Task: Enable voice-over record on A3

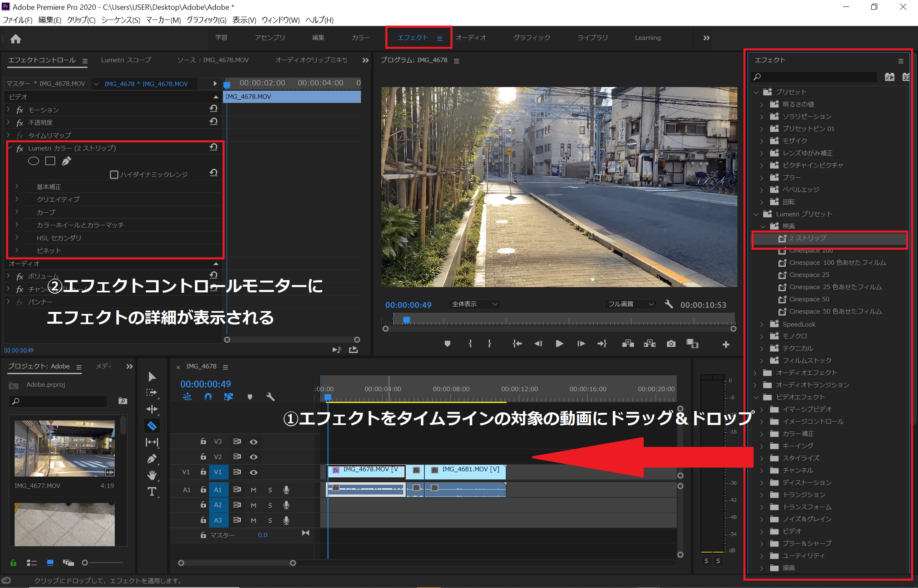Action: (286, 520)
